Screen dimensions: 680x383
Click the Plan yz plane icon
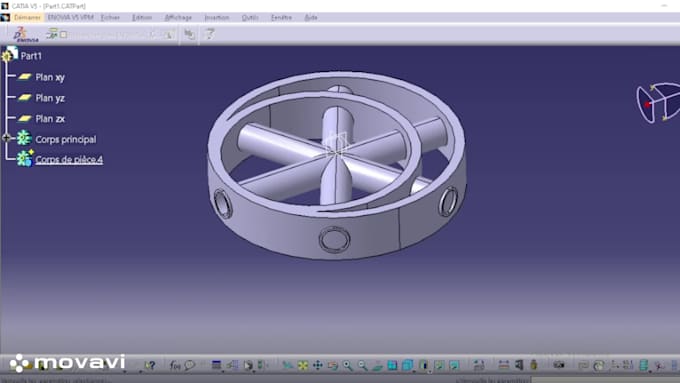25,98
